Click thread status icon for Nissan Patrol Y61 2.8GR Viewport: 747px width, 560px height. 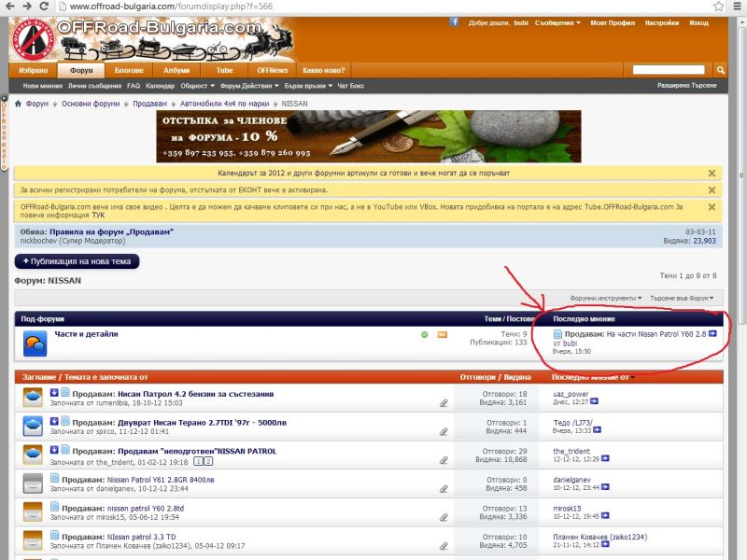pos(33,483)
